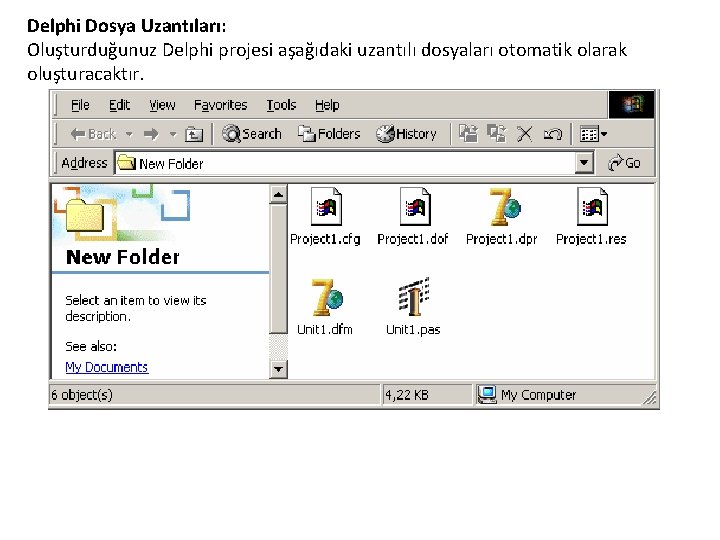The width and height of the screenshot is (720, 540).
Task: Click the folder icon in Address bar
Action: (x=126, y=163)
